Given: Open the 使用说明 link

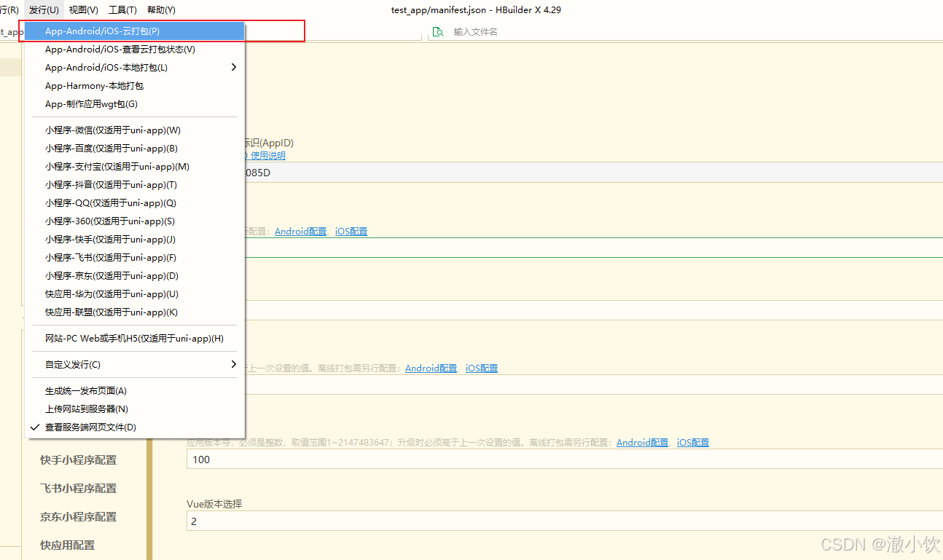Looking at the screenshot, I should click(x=268, y=156).
